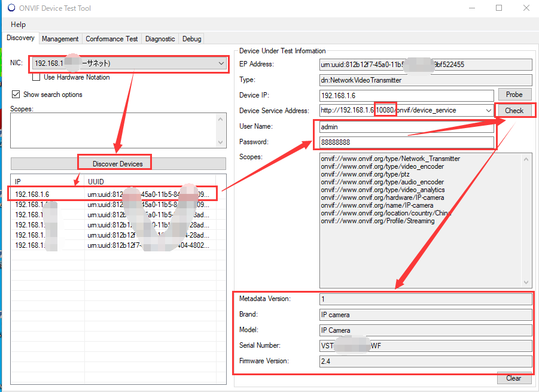539x392 pixels.
Task: Select the hardware/IP-camera scope line
Action: click(x=382, y=197)
